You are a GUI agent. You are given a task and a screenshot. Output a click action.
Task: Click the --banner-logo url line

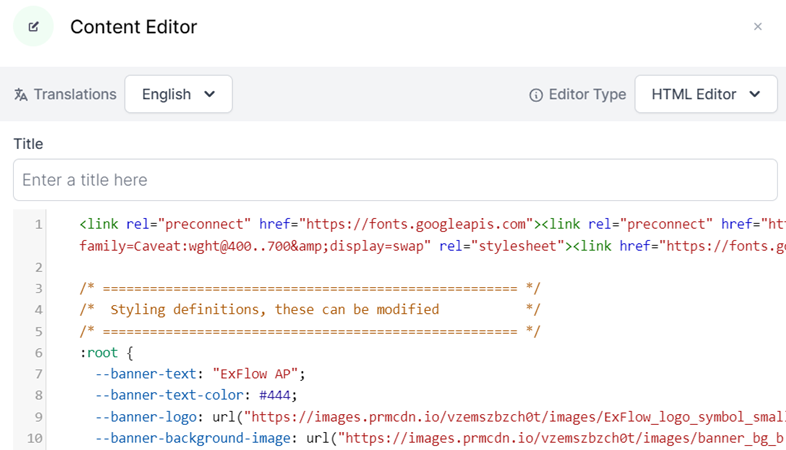click(400, 417)
